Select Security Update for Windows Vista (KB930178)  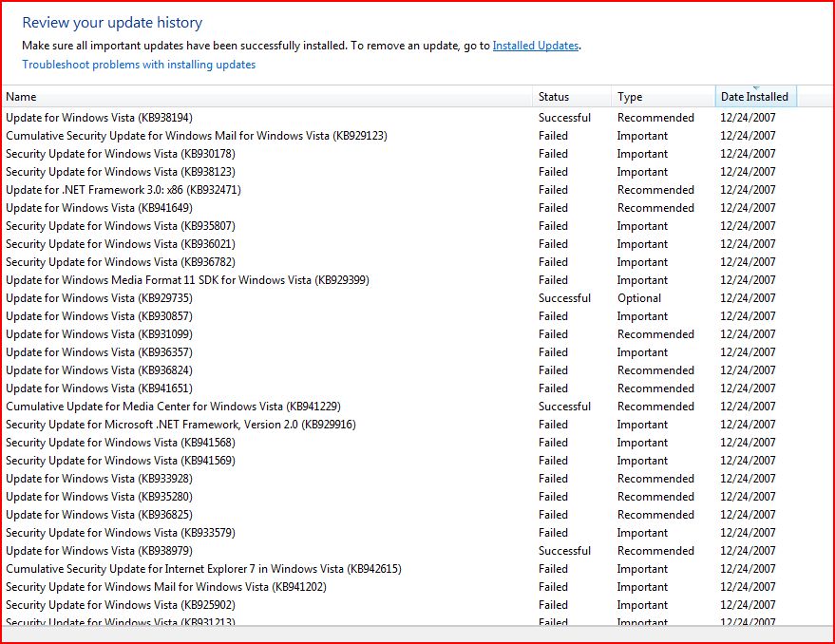pos(121,154)
